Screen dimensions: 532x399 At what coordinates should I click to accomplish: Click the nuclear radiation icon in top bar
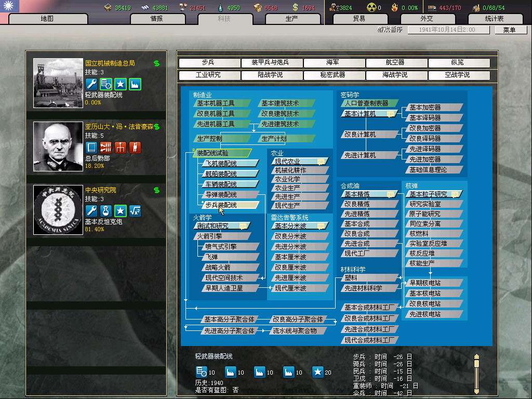point(371,7)
